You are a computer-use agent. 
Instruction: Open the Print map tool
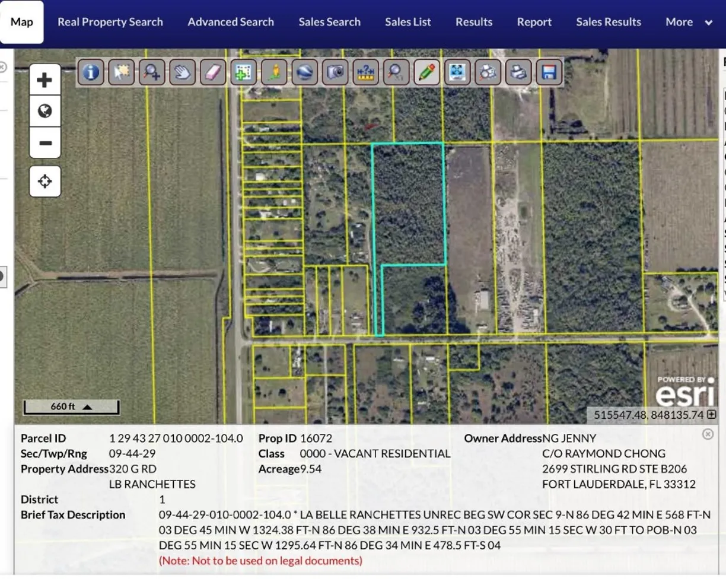(518, 72)
